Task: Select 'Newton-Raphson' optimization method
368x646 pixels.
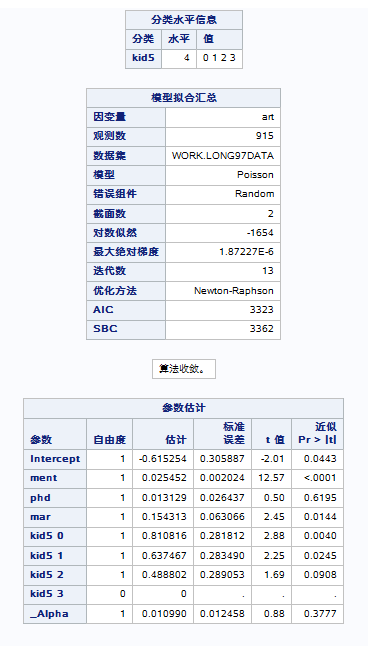Action: coord(234,291)
